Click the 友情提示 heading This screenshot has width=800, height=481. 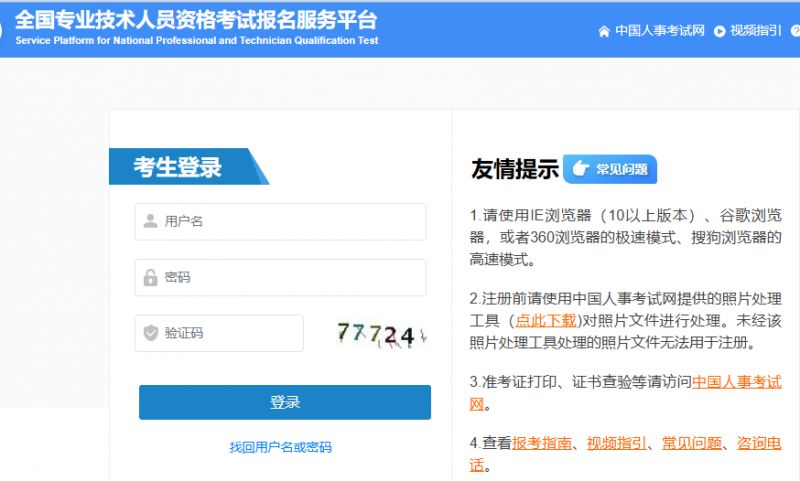(x=515, y=169)
